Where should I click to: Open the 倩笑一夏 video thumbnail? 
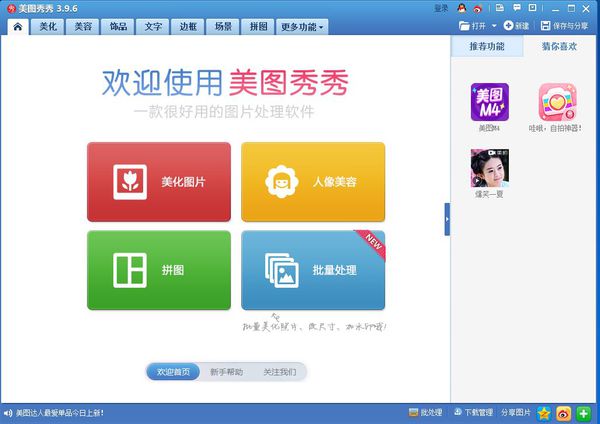point(490,168)
